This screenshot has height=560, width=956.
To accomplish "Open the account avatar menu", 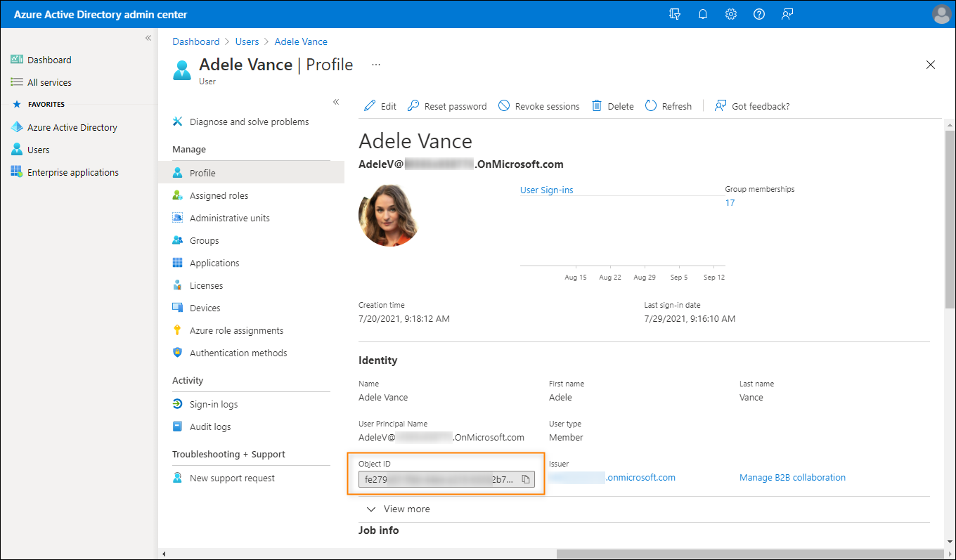I will click(x=941, y=14).
